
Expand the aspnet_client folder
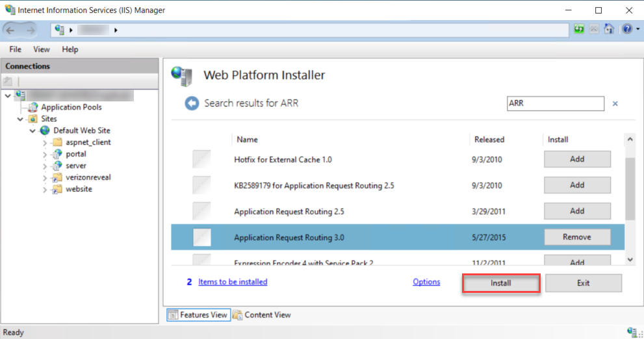click(45, 143)
